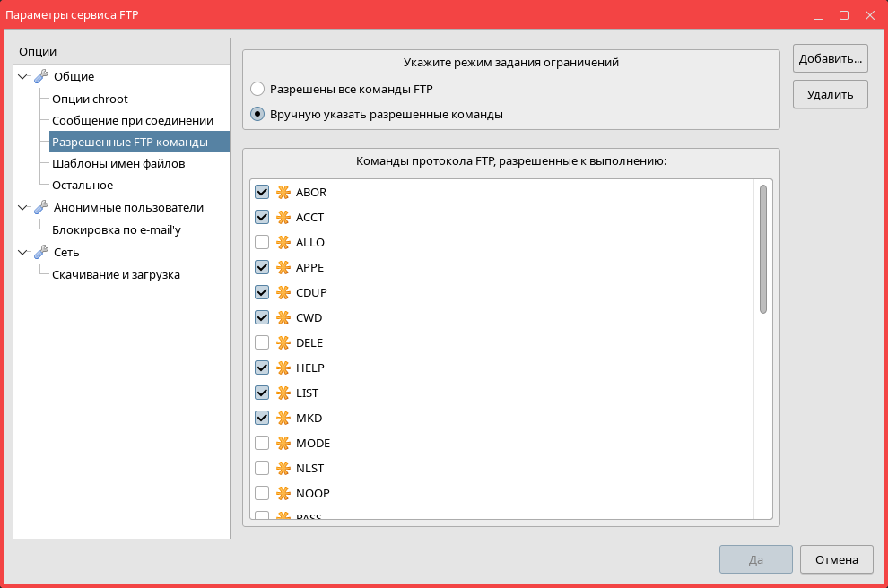The width and height of the screenshot is (888, 588).
Task: Click the orange asterisk icon beside ABOR
Action: (x=283, y=193)
